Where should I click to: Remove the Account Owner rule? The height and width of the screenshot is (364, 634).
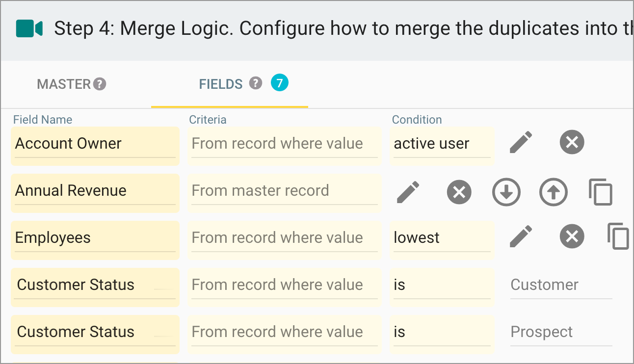pos(572,143)
